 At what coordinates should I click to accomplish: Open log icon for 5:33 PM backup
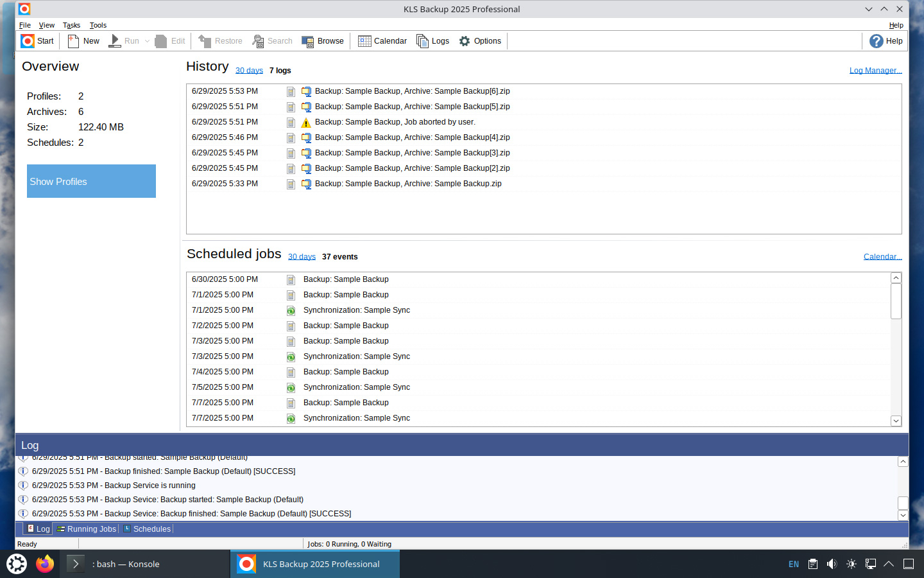tap(291, 184)
